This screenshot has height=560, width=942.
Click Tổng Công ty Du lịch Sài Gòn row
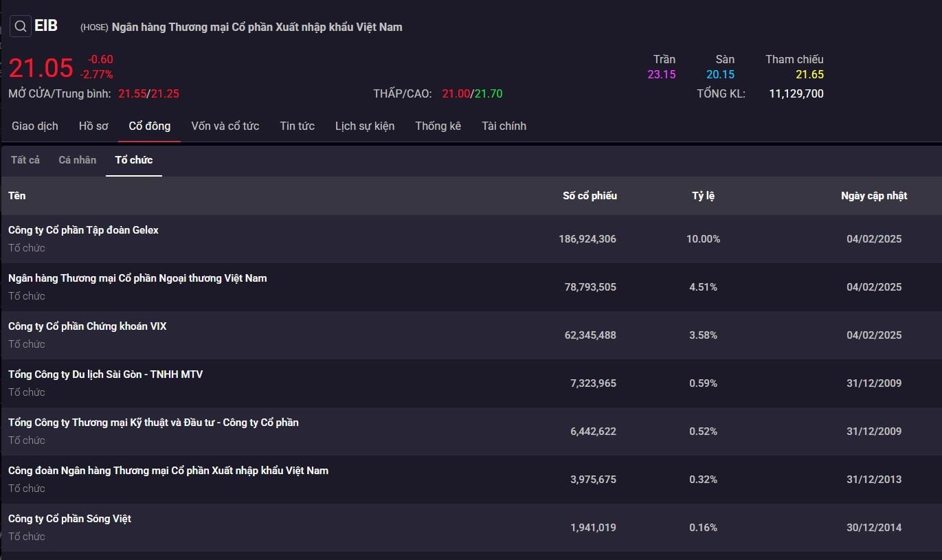(x=471, y=383)
